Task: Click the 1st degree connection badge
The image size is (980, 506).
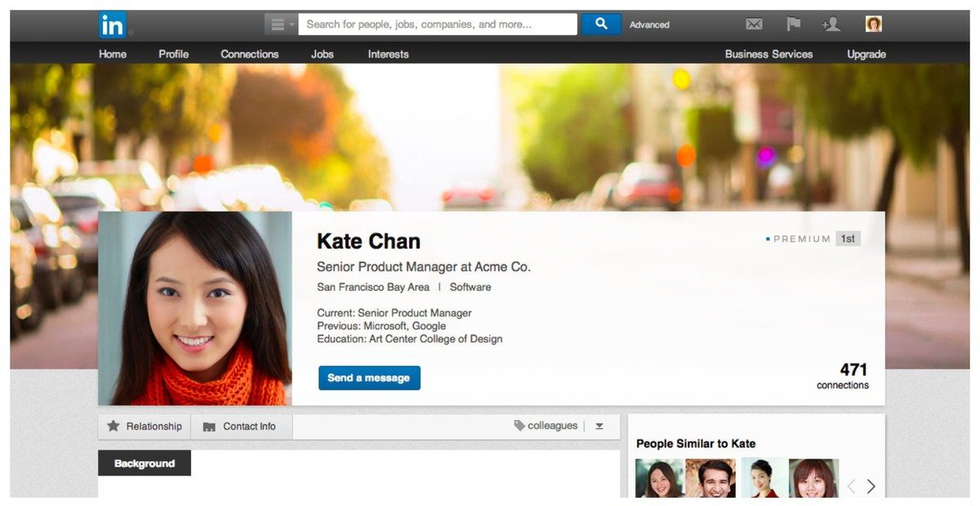Action: [x=848, y=239]
